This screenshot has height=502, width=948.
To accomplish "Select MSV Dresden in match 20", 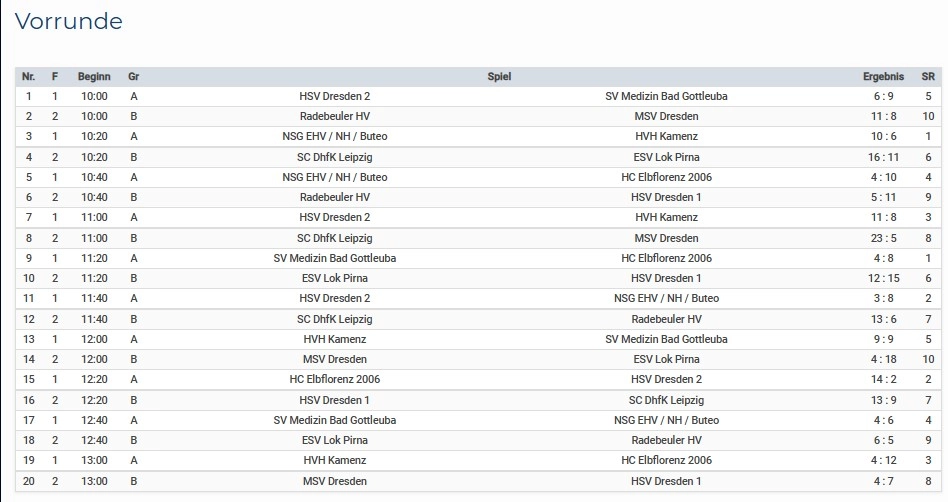I will [x=334, y=481].
